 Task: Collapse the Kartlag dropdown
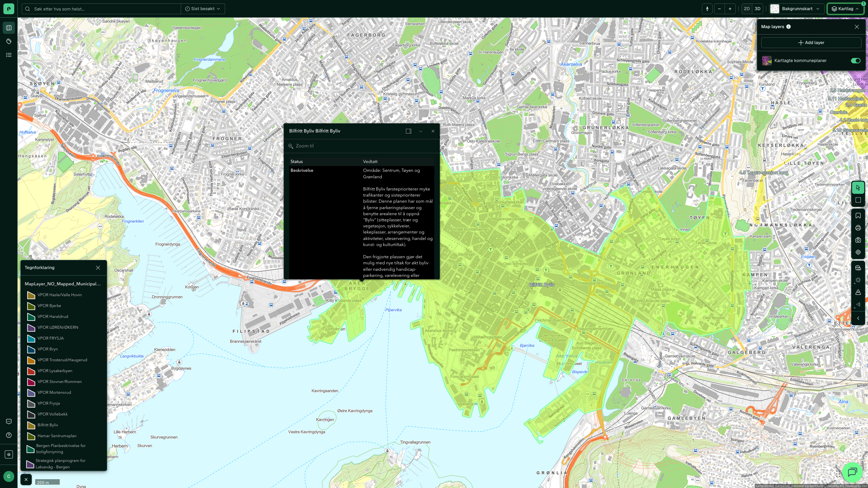[845, 9]
